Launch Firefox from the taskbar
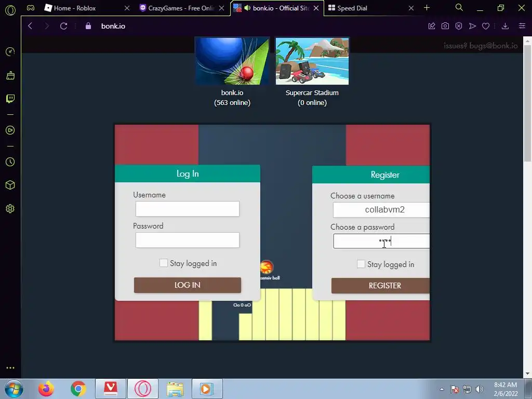Screen dimensions: 532x399 (46, 389)
